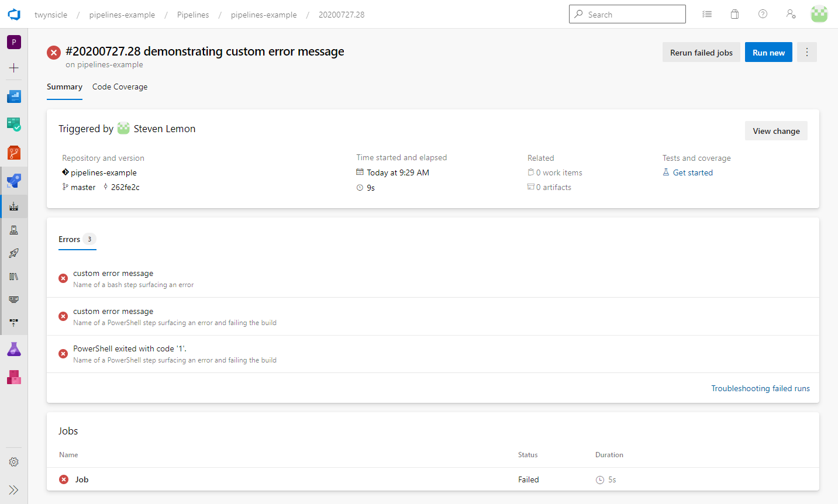Click the 20200727.28 breadcrumb
This screenshot has height=504, width=838.
point(342,15)
